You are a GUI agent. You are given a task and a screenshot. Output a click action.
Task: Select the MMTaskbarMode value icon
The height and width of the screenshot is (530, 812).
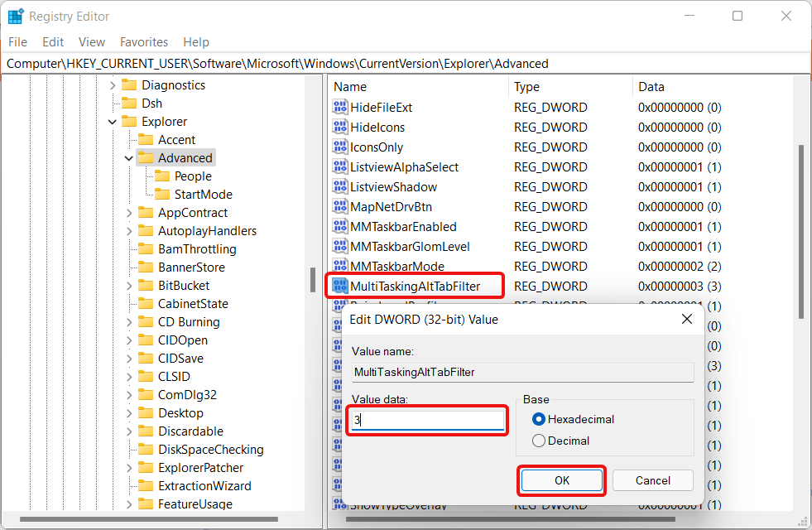(x=339, y=267)
